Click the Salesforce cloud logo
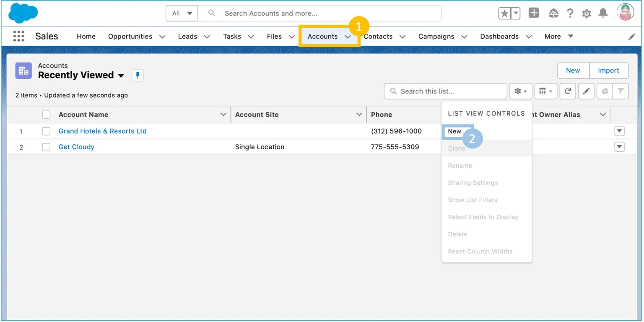 click(x=23, y=13)
